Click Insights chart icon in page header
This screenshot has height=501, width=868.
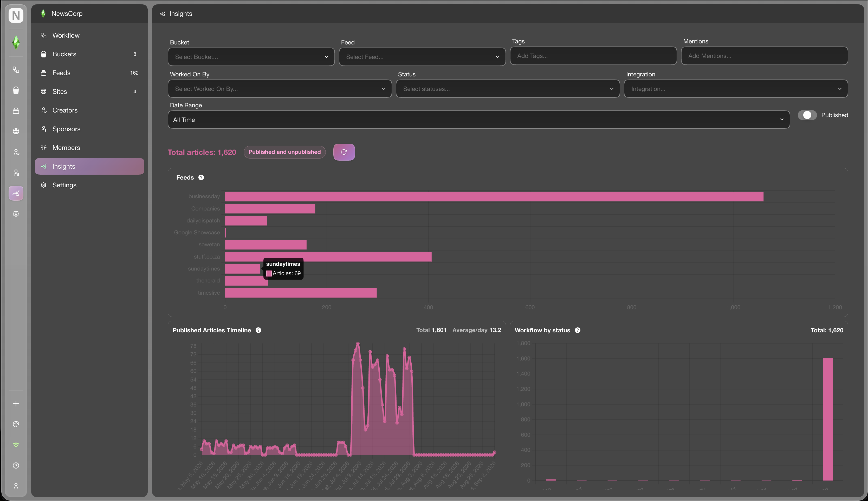163,14
